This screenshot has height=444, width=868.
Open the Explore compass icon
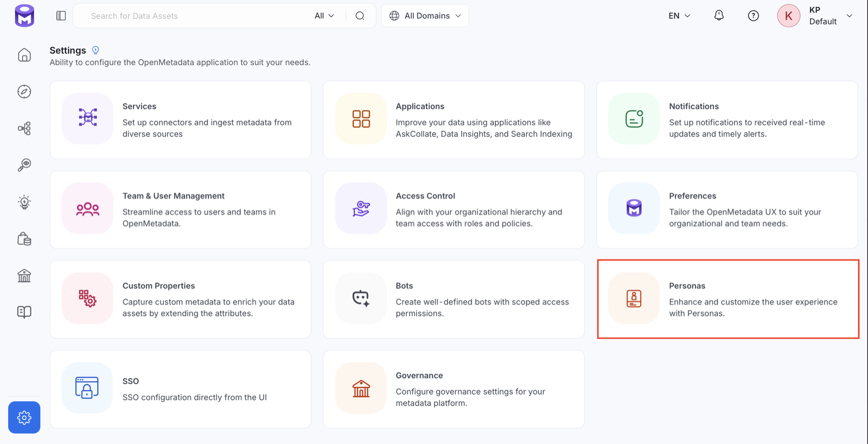(24, 92)
